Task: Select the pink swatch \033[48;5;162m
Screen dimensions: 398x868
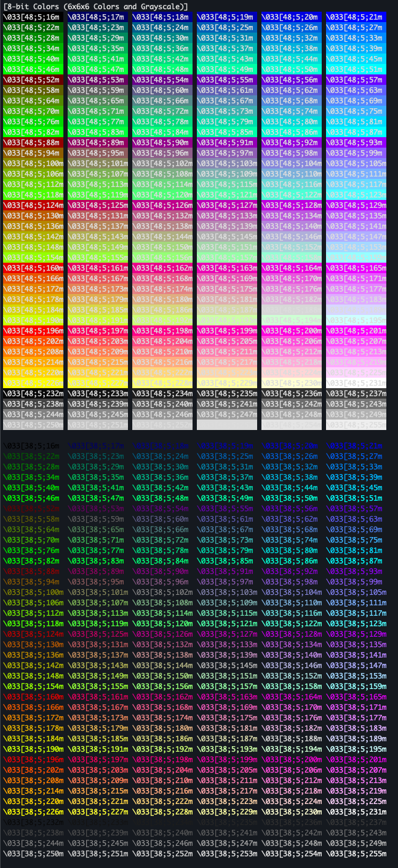Action: (162, 268)
